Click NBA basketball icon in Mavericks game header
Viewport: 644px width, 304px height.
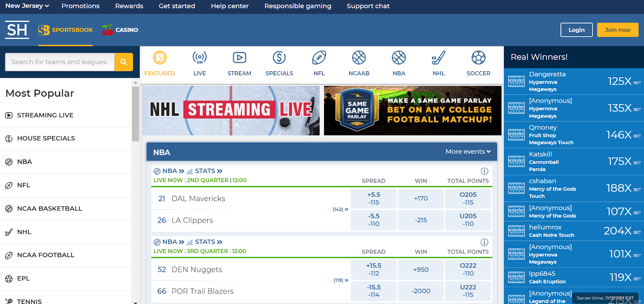click(x=157, y=171)
